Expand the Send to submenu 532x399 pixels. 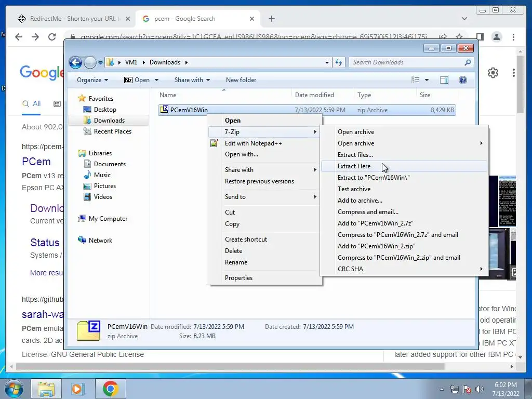click(x=264, y=197)
